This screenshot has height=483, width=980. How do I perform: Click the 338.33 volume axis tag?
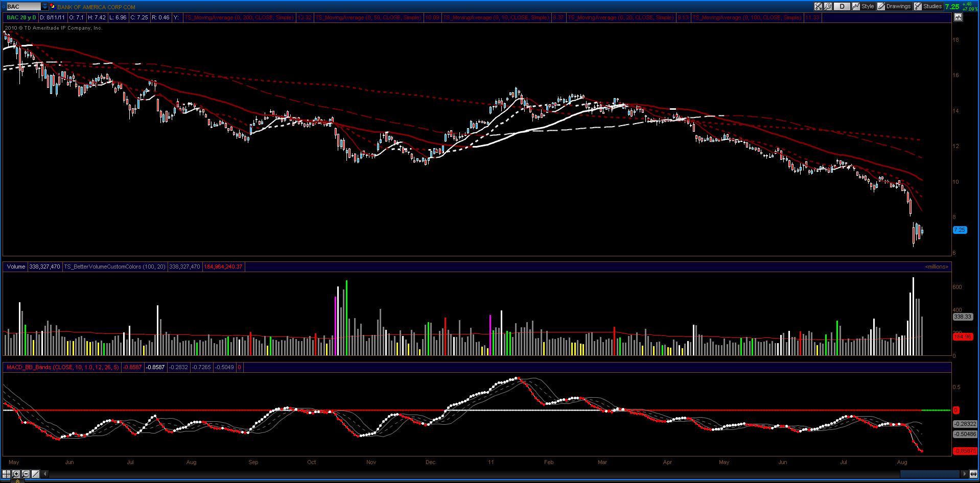(x=963, y=317)
